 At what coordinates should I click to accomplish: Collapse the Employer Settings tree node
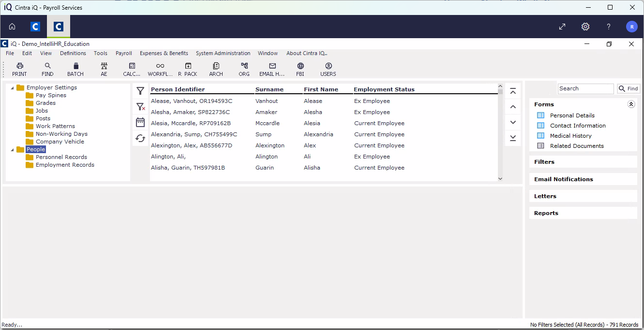pos(12,87)
